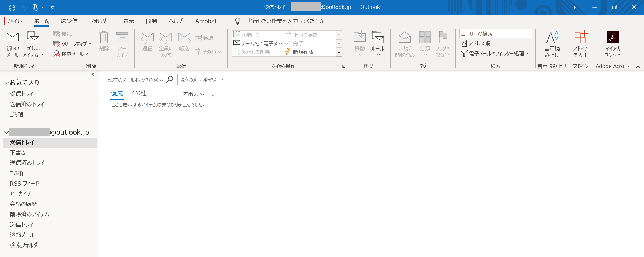Screen dimensions: 644x257
Task: Collapse the お気に入り favorites section
Action: [x=6, y=83]
